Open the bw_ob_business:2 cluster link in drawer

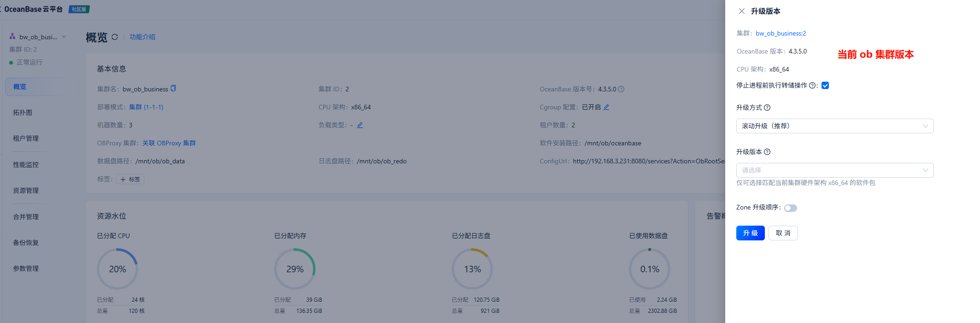pyautogui.click(x=781, y=33)
